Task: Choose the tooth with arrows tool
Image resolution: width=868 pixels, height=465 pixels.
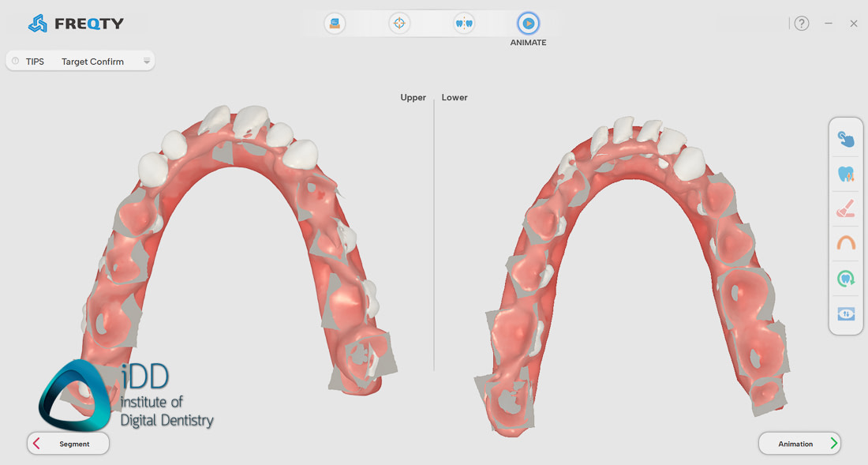Action: (846, 174)
